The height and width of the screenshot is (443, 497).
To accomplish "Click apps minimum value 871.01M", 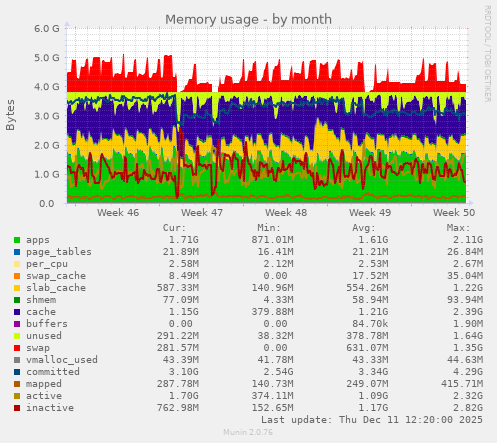I will (272, 240).
